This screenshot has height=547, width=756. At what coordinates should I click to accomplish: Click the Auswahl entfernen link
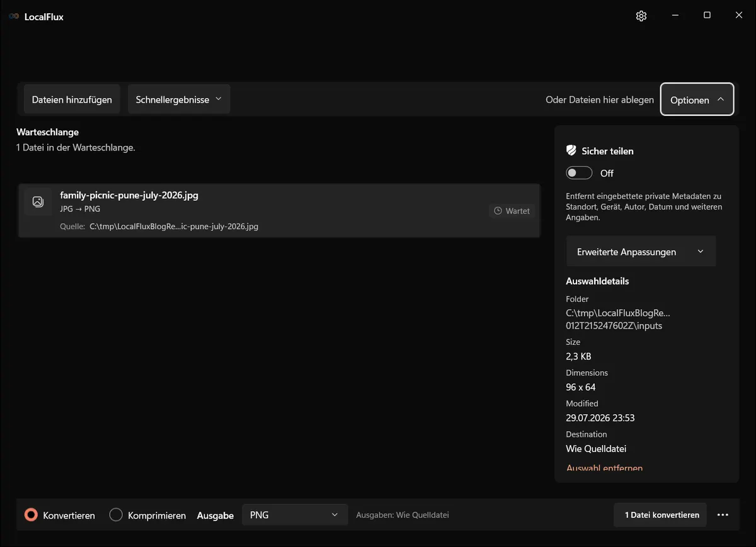tap(604, 468)
